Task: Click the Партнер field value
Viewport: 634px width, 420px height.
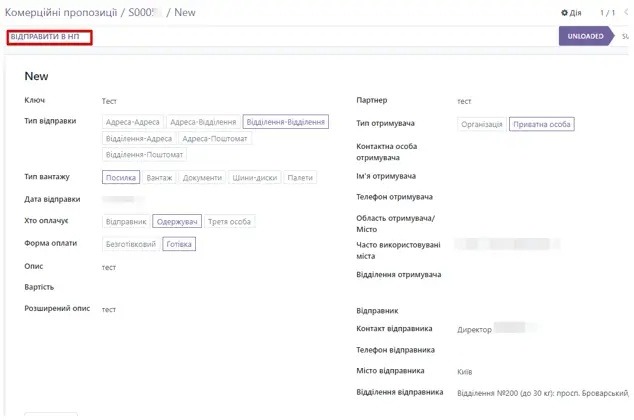Action: [464, 101]
